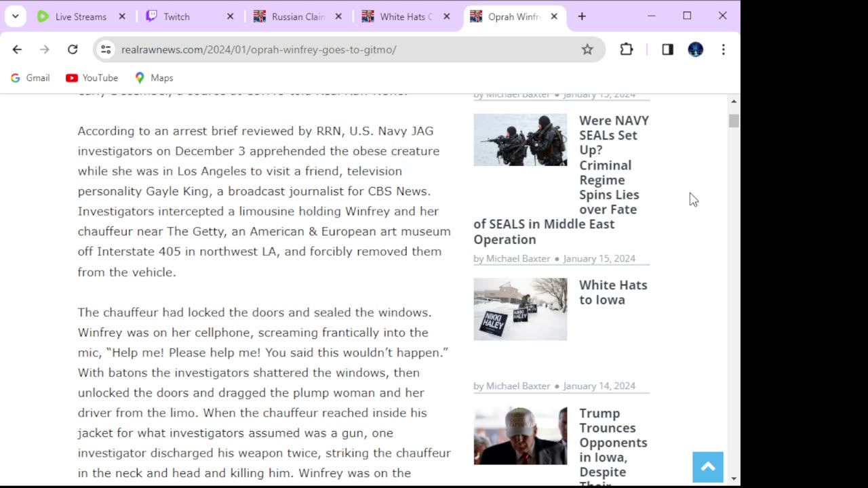868x488 pixels.
Task: Go forward to the next page
Action: tap(45, 49)
